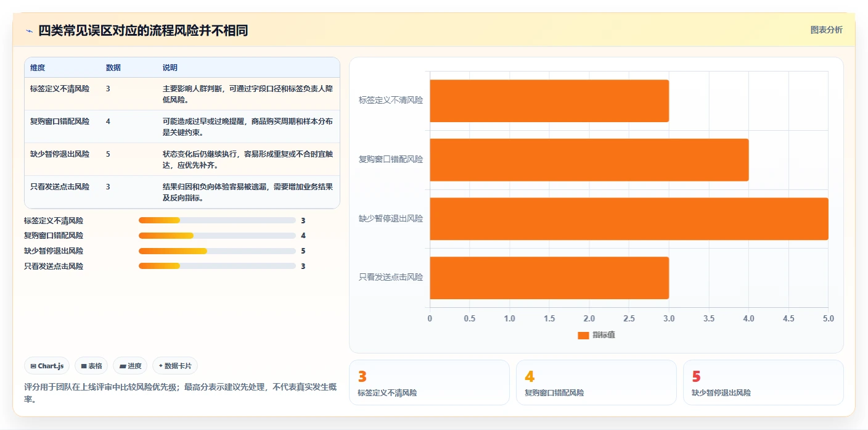Click the orange chart bar for 复购窗口错配风险

pos(589,160)
